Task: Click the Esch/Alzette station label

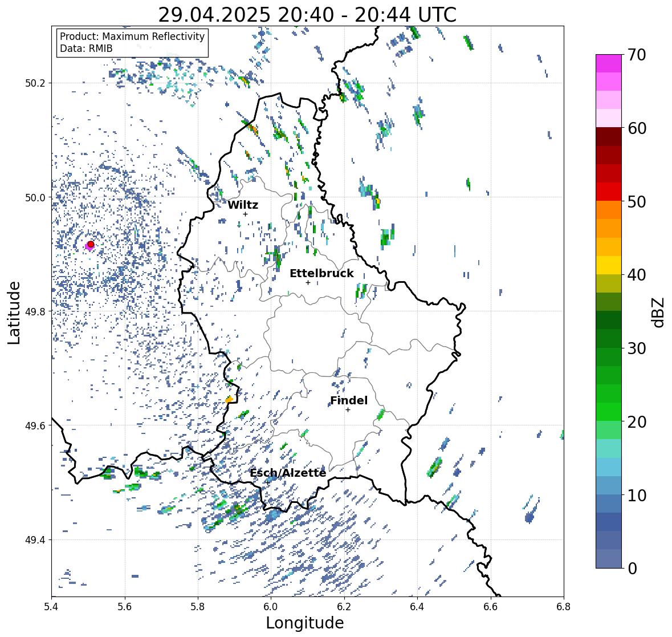Action: pyautogui.click(x=288, y=473)
